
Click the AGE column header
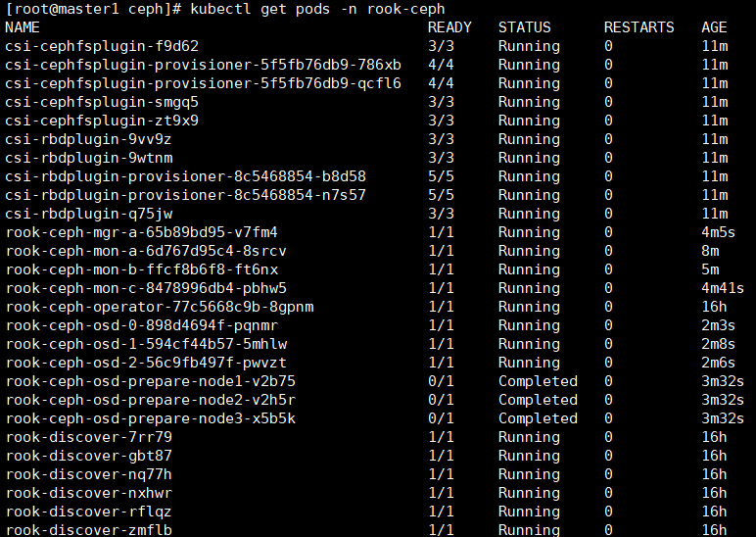(714, 27)
